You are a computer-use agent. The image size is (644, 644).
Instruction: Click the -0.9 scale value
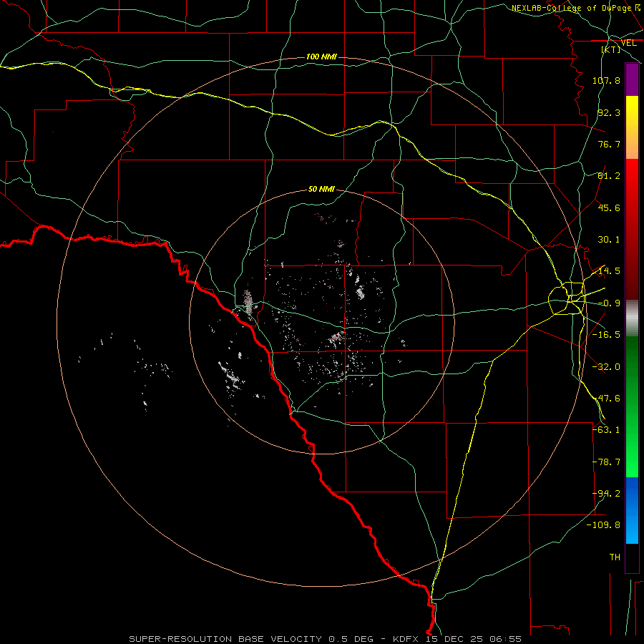click(609, 303)
